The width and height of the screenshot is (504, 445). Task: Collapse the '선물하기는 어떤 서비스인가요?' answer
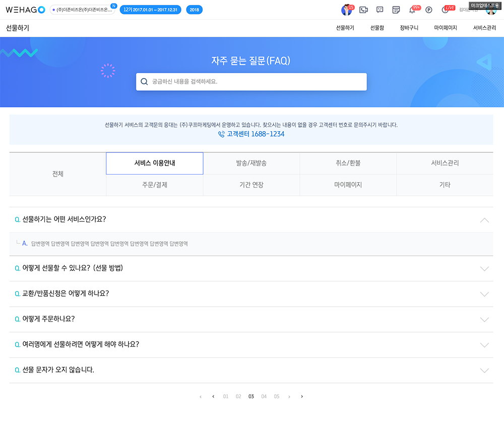point(484,220)
